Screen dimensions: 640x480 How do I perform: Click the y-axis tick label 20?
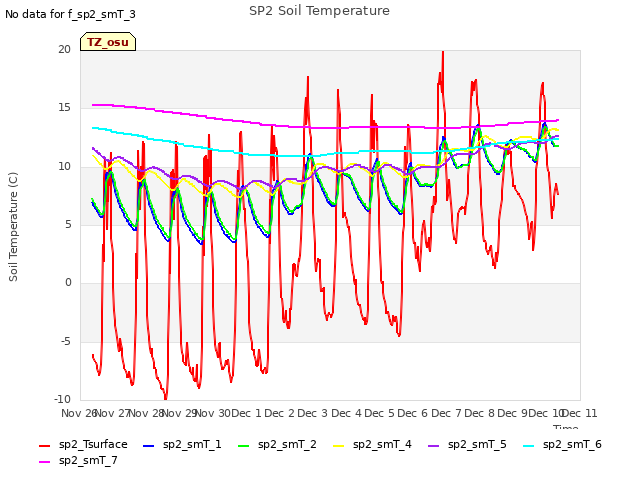64,49
